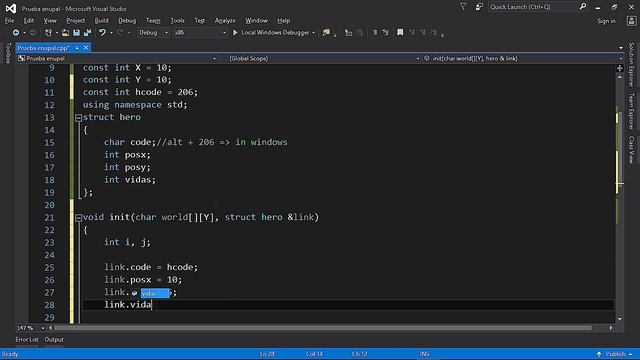Start debugging with green play icon
This screenshot has height=360, width=640.
(x=235, y=33)
